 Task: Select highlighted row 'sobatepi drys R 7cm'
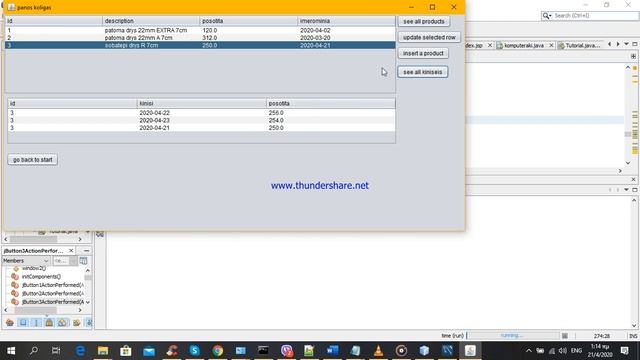click(200, 45)
